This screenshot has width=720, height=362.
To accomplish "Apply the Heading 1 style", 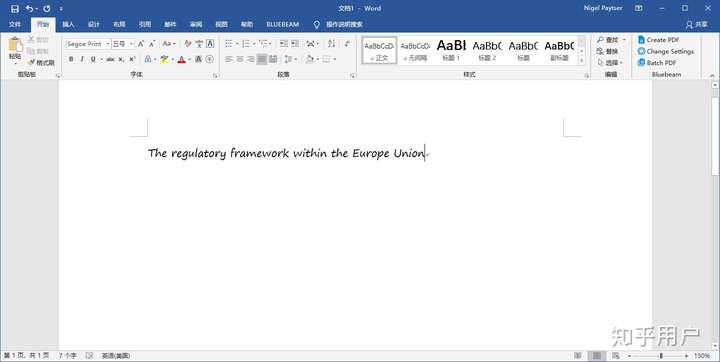I will coord(451,50).
